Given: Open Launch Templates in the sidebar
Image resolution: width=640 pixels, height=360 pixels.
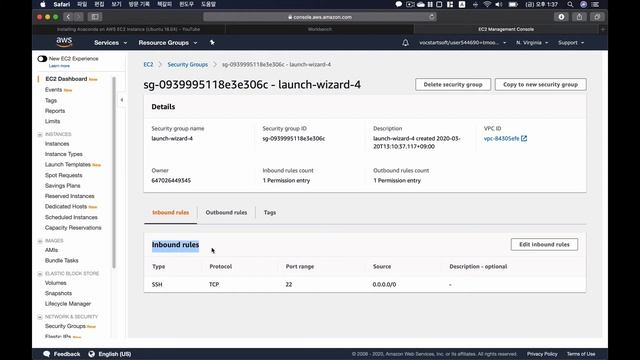Looking at the screenshot, I should tap(68, 164).
